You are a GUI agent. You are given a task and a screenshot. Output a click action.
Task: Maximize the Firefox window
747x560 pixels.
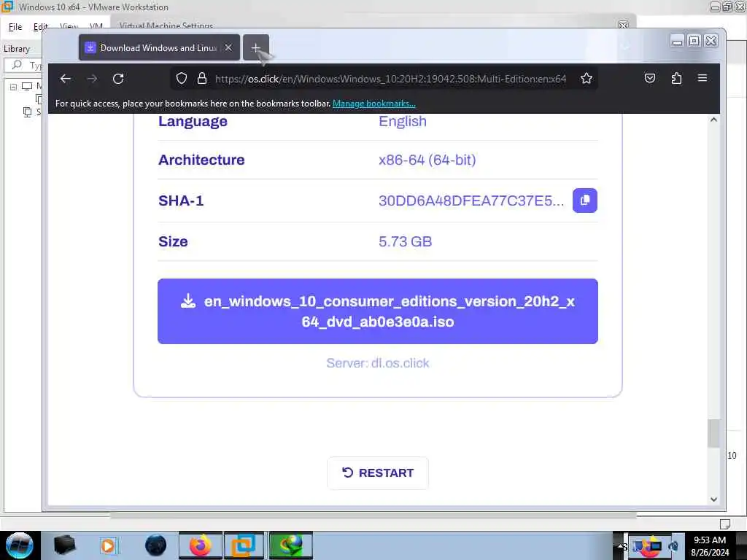pos(694,41)
